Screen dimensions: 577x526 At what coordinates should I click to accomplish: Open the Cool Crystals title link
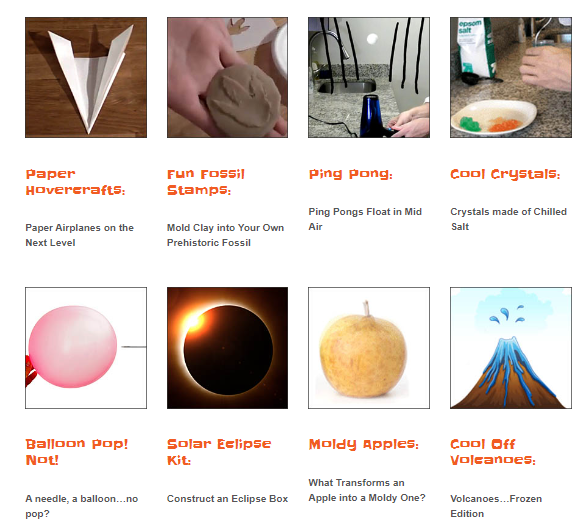tap(505, 174)
